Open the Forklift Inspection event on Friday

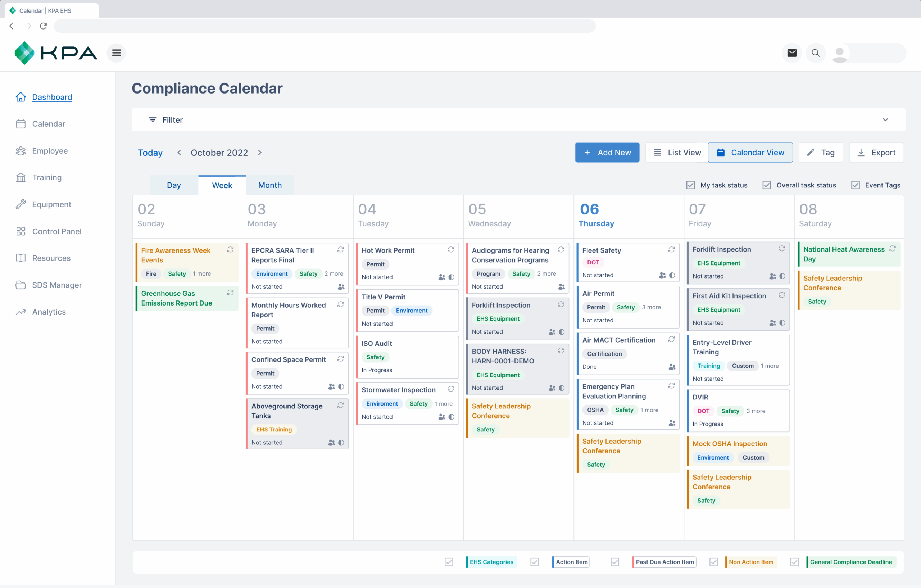[x=721, y=249]
